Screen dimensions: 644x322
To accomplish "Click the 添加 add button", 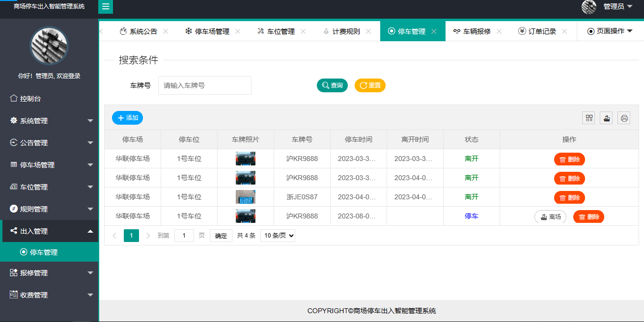I will click(127, 118).
